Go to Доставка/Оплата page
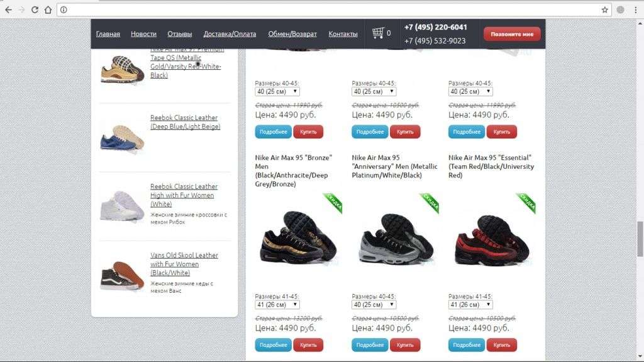The image size is (644, 362). [230, 34]
